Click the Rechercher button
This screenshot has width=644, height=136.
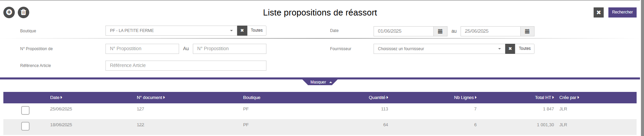622,12
